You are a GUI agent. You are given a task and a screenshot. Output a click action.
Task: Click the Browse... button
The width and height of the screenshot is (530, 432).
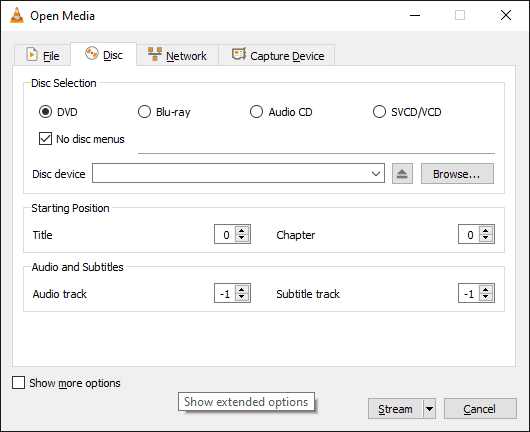click(x=457, y=174)
